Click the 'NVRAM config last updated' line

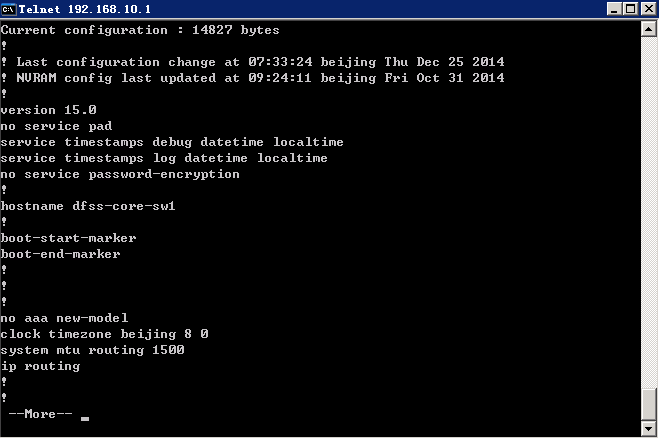pos(253,78)
